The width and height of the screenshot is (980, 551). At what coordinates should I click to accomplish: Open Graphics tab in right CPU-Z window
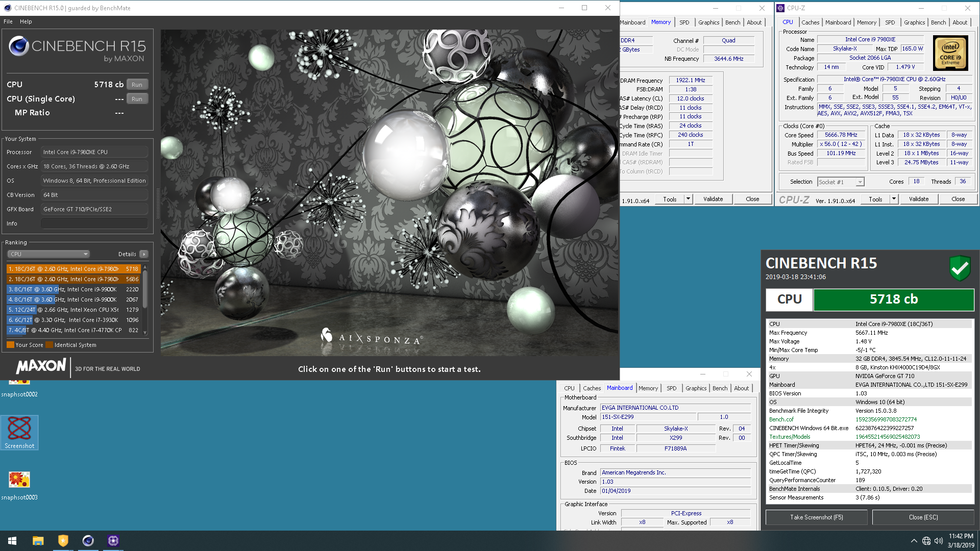[914, 22]
